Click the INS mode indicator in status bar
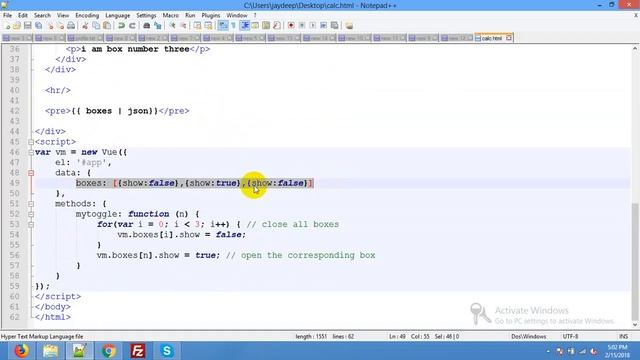Image resolution: width=640 pixels, height=360 pixels. (624, 336)
